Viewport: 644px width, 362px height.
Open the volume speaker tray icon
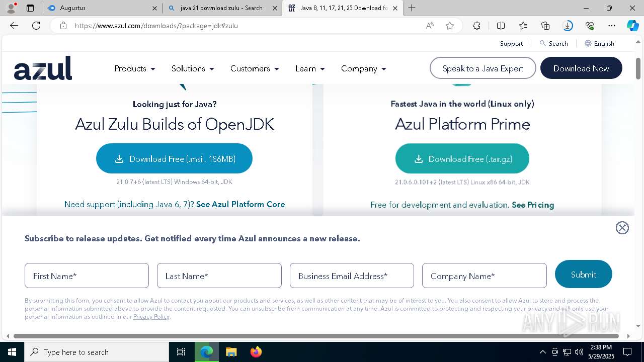579,352
